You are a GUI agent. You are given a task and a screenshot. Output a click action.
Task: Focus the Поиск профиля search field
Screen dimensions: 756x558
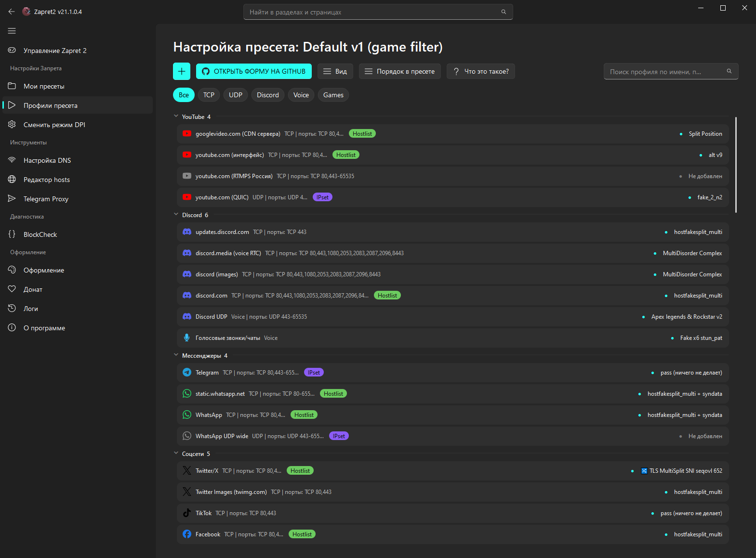pyautogui.click(x=671, y=71)
